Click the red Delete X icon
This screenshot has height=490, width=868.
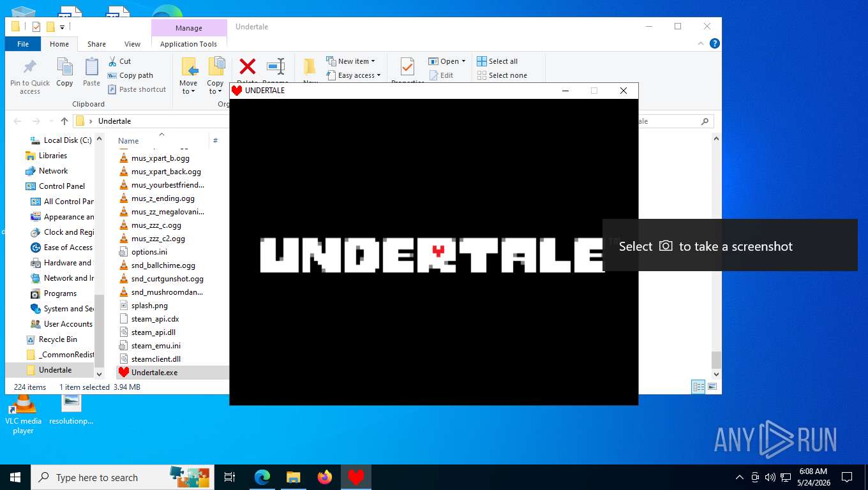[247, 66]
